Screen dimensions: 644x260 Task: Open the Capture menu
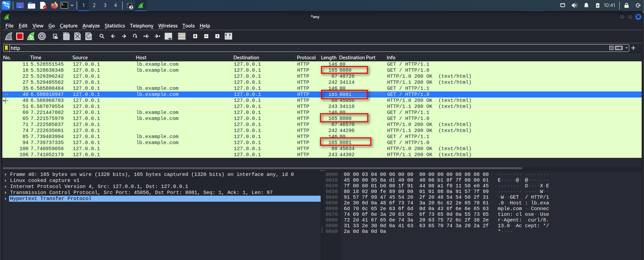[68, 26]
